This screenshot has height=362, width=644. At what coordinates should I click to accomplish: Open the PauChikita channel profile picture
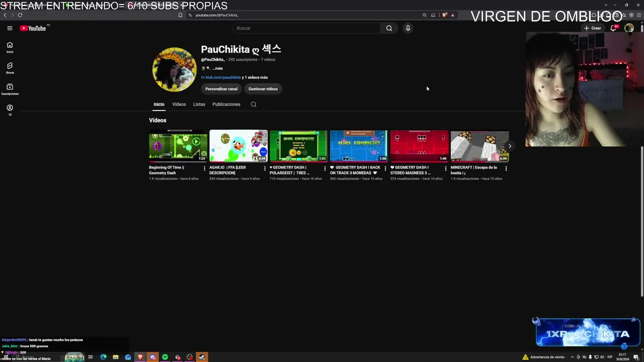(x=174, y=69)
